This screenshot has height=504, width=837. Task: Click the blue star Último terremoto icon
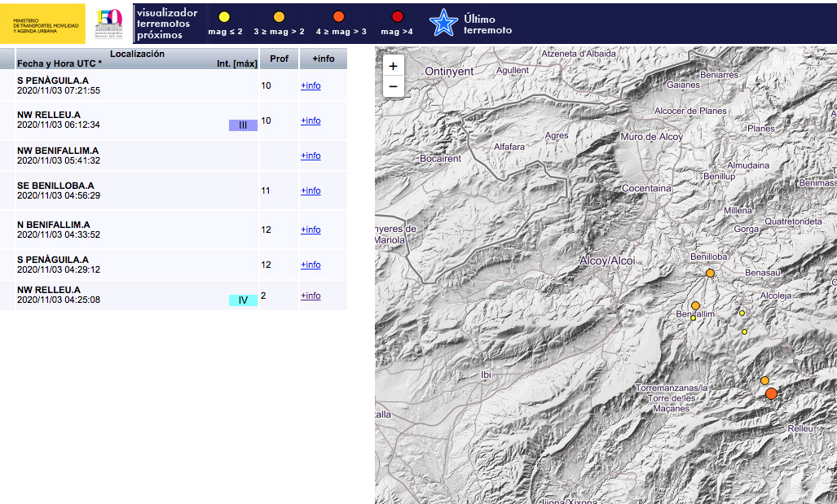pos(443,23)
